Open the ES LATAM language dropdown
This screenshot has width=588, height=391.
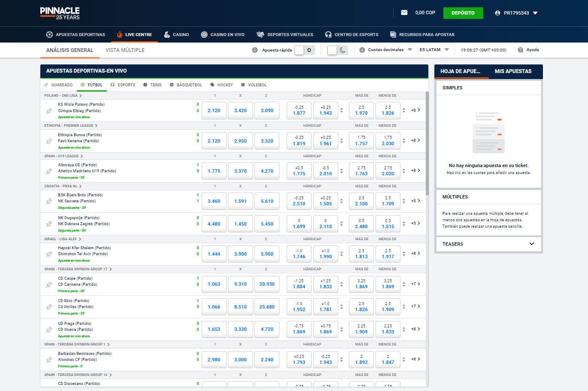[x=434, y=50]
